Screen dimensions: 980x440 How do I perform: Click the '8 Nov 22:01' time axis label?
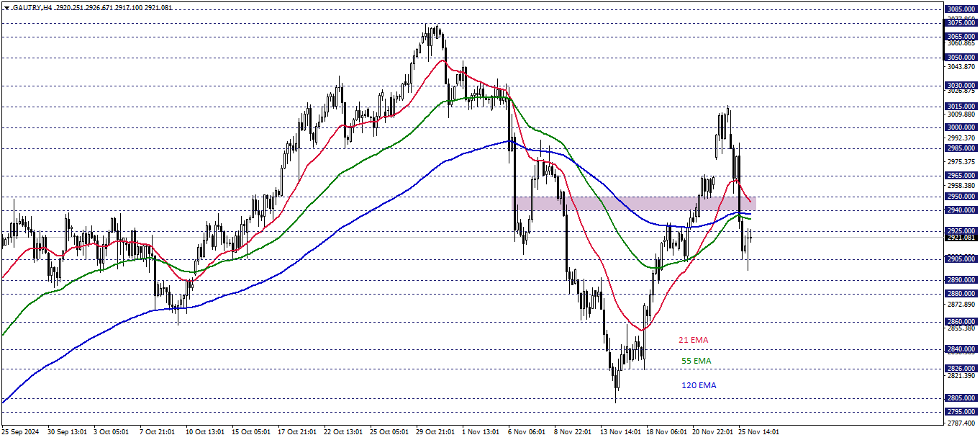(x=572, y=432)
